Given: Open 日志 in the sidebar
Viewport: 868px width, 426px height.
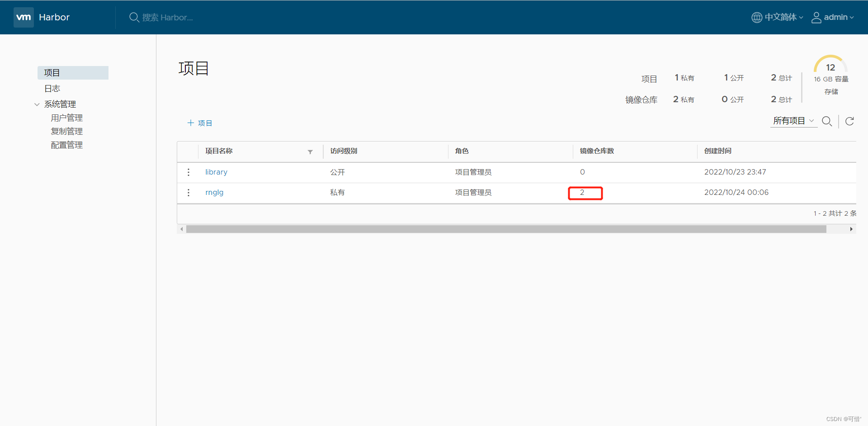Looking at the screenshot, I should coord(52,89).
